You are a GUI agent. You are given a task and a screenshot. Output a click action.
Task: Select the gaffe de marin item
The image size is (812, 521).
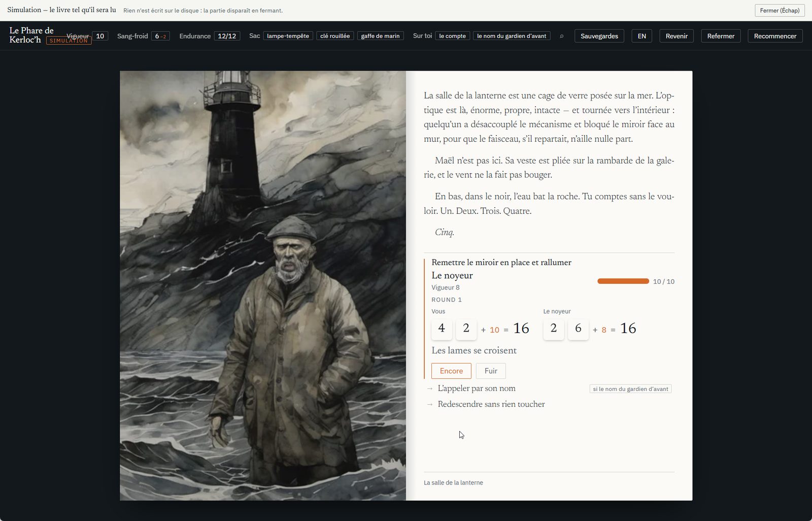point(380,36)
